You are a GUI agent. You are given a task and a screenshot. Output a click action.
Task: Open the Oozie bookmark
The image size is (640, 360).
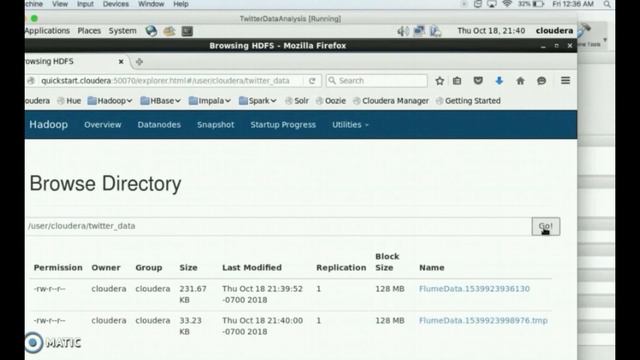pos(331,101)
